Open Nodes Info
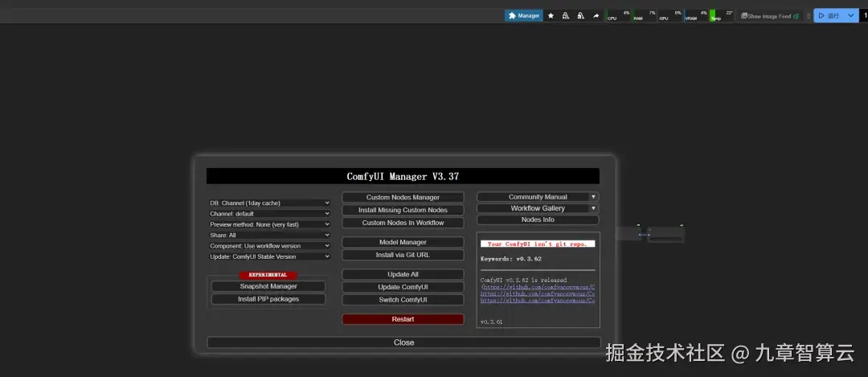868x377 pixels. [x=538, y=219]
